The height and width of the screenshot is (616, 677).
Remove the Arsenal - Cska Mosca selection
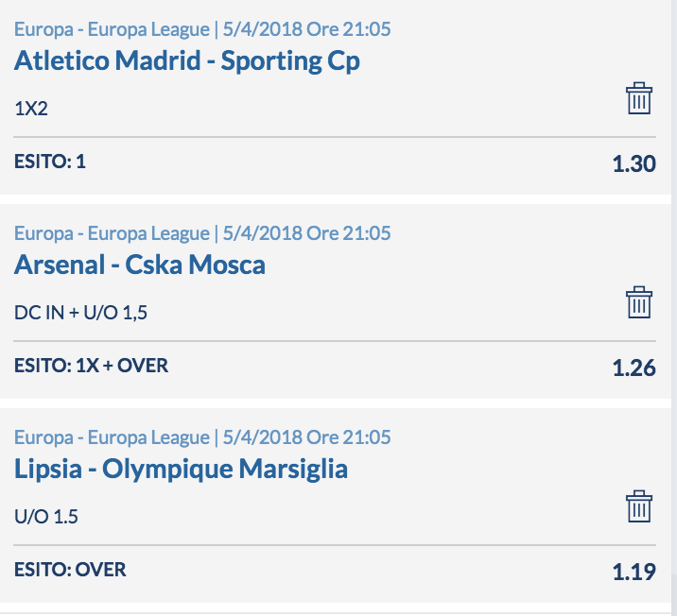click(x=639, y=302)
